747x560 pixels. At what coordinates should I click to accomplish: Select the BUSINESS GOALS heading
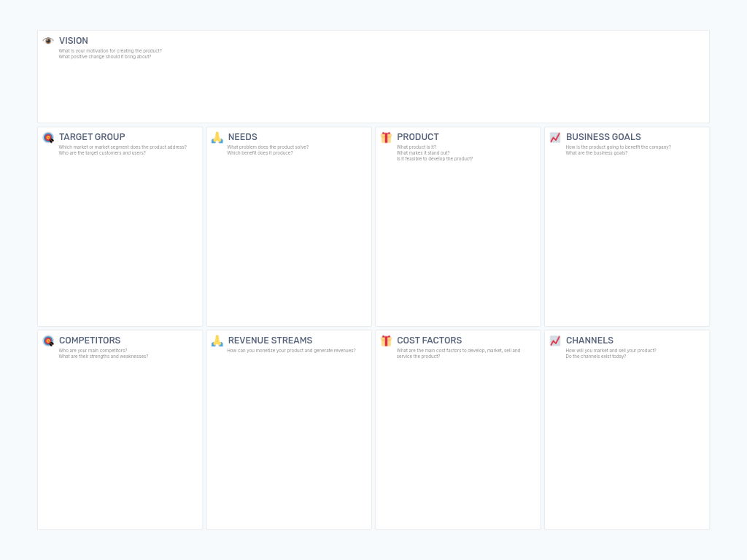(x=603, y=137)
